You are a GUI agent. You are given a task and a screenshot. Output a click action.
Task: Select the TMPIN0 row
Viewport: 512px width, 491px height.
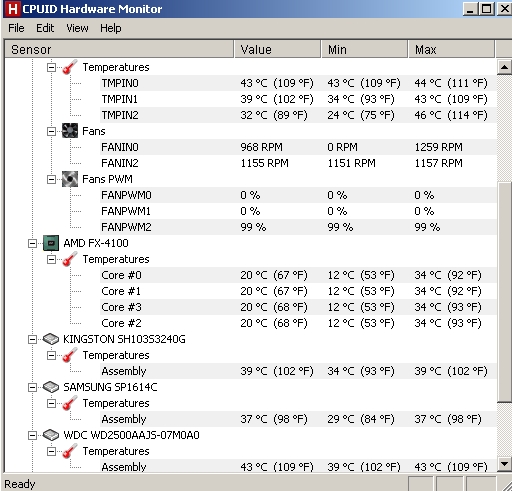point(298,83)
